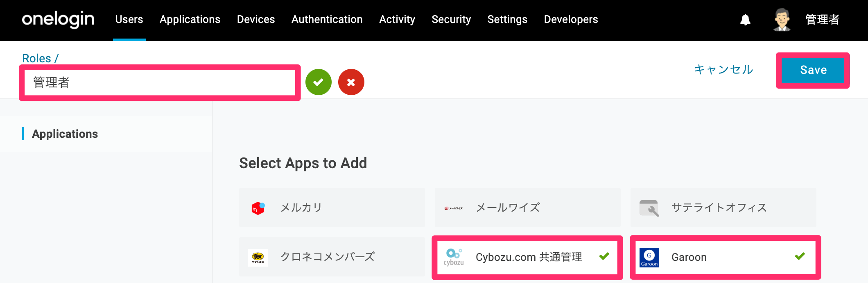The width and height of the screenshot is (868, 283).
Task: Open the Authentication menu
Action: click(x=327, y=19)
